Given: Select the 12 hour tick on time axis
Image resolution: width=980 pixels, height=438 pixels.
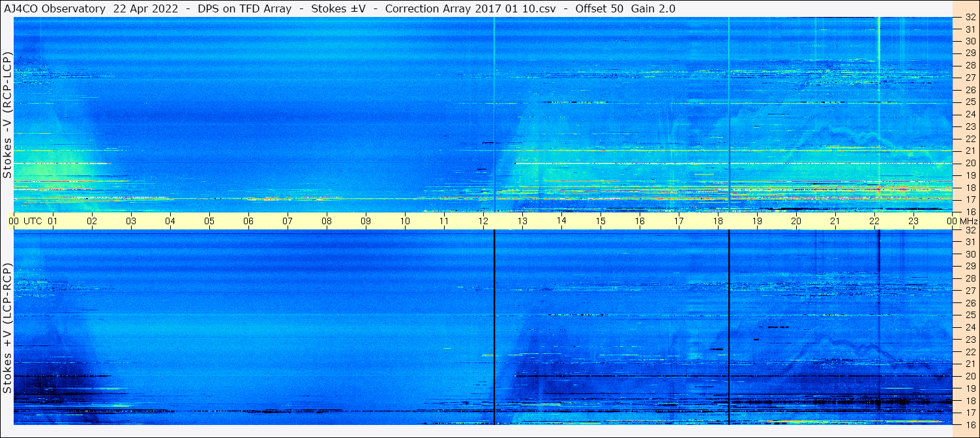Looking at the screenshot, I should click(483, 221).
